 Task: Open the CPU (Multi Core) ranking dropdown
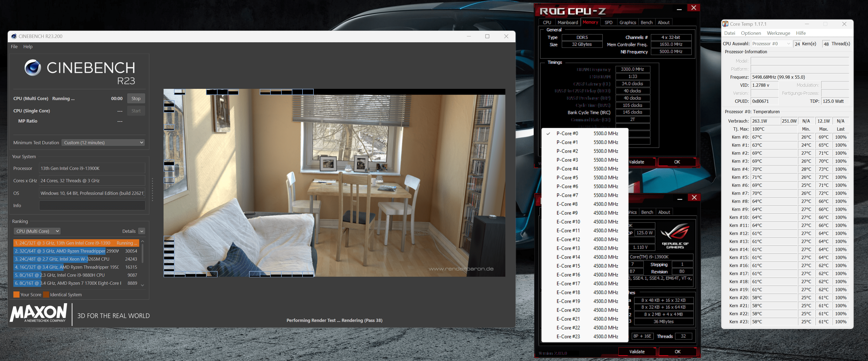[x=37, y=231]
